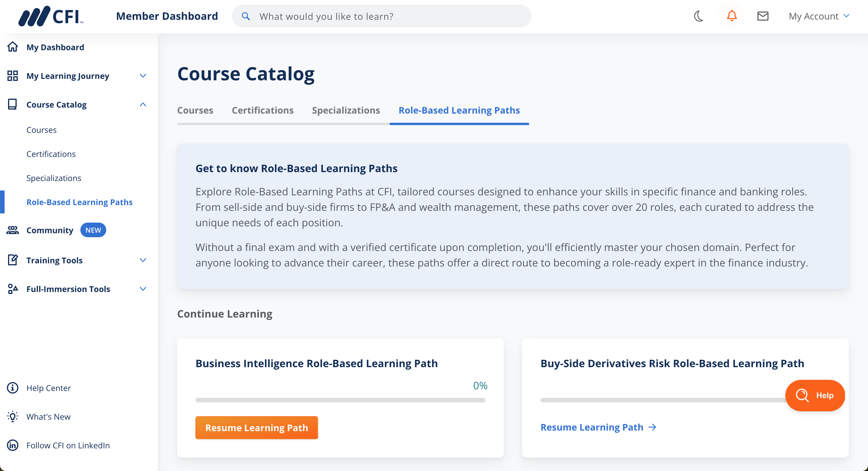The image size is (868, 471).
Task: Open the mail envelope icon
Action: click(x=763, y=16)
